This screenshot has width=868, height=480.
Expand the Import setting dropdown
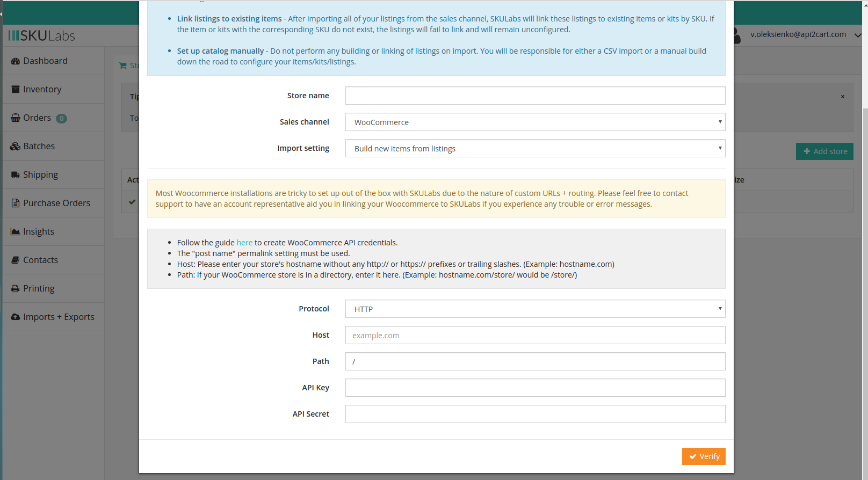(x=534, y=149)
